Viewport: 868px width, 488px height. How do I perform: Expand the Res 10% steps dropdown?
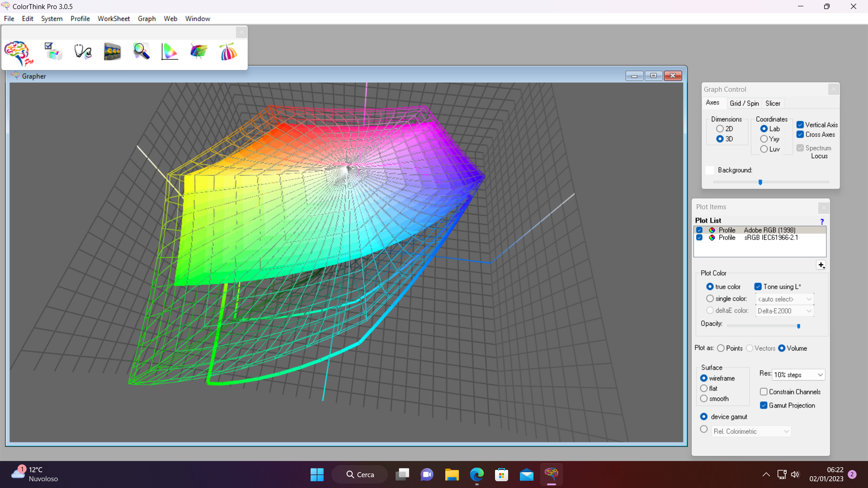(x=799, y=375)
